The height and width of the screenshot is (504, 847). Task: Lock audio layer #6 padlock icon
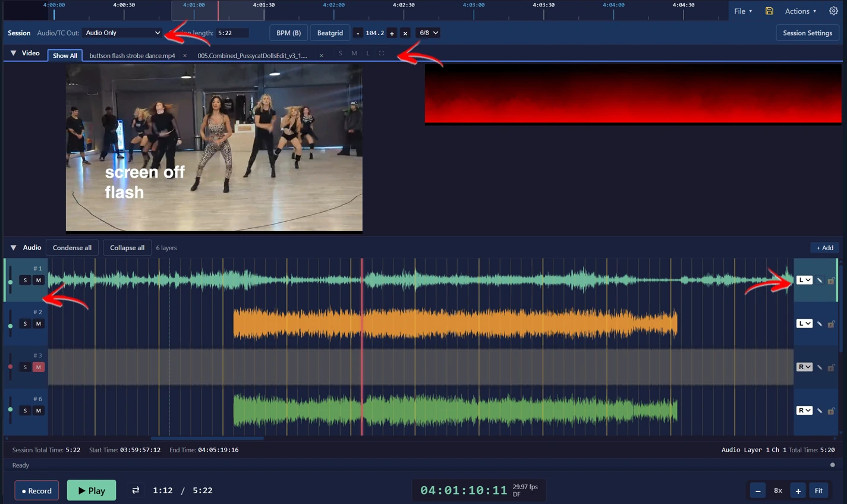[x=832, y=410]
